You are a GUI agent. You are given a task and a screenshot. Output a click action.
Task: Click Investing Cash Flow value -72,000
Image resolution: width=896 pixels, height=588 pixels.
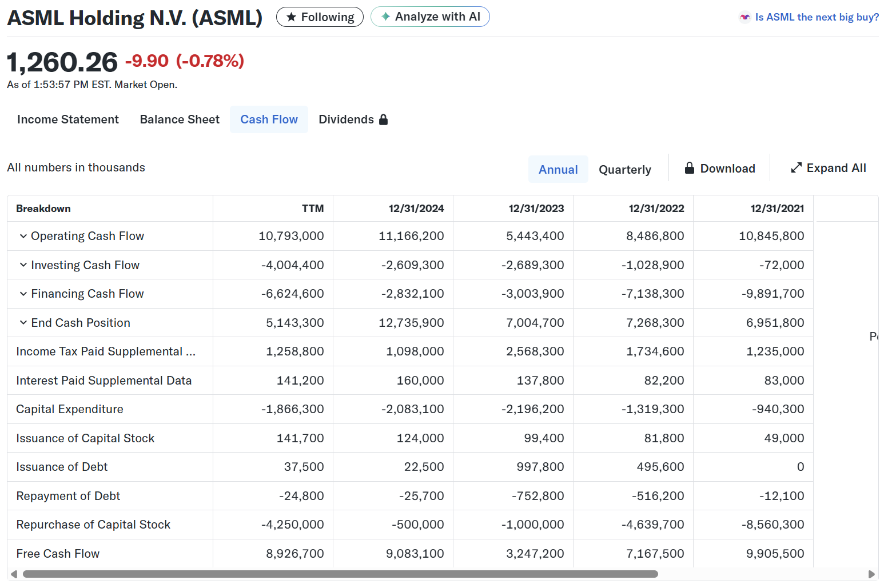click(781, 265)
